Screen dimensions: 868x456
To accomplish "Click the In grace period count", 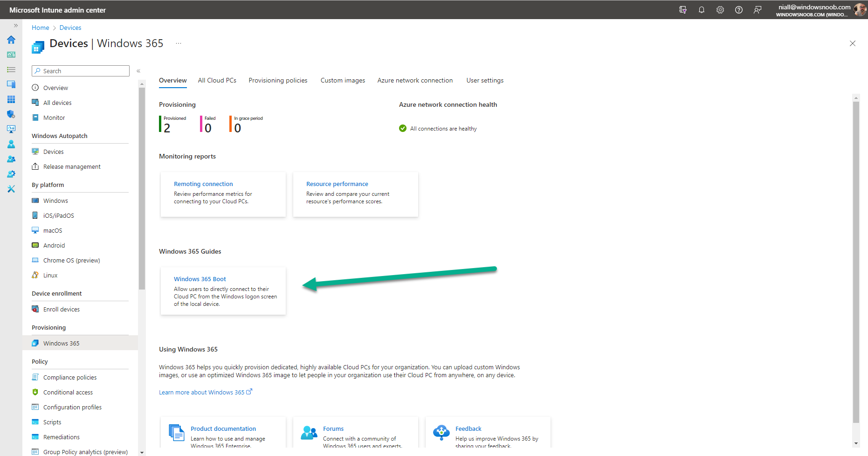I will [x=238, y=128].
